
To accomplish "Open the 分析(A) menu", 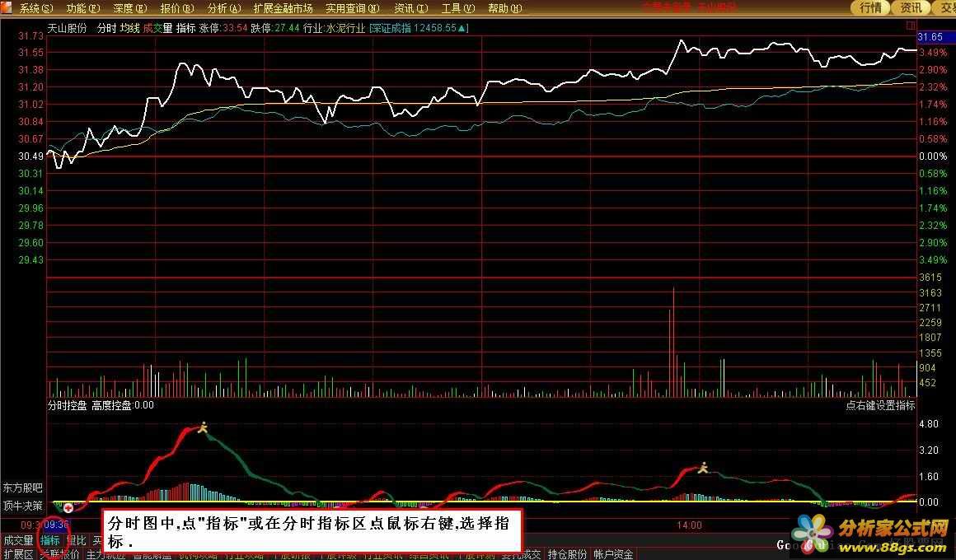I will [x=224, y=8].
